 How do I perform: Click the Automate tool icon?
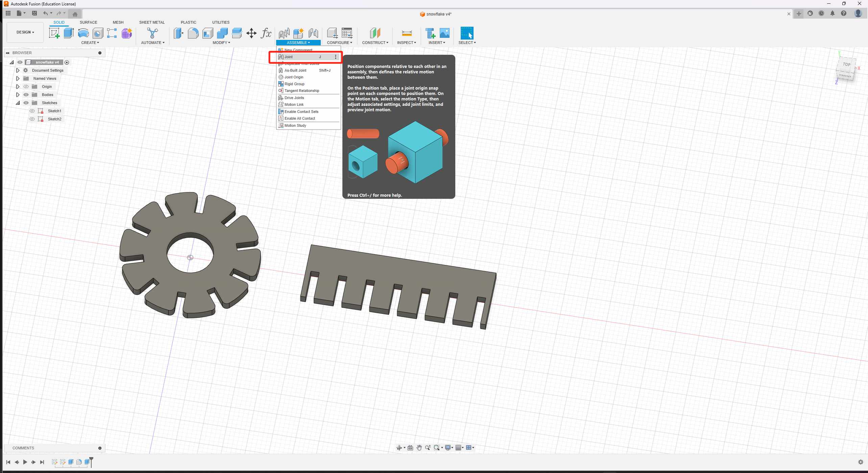(152, 33)
